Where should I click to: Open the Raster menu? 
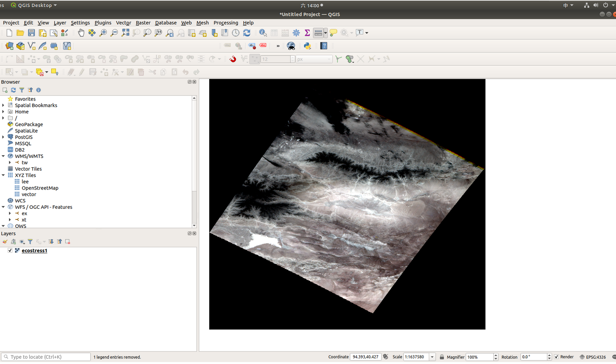pyautogui.click(x=143, y=23)
